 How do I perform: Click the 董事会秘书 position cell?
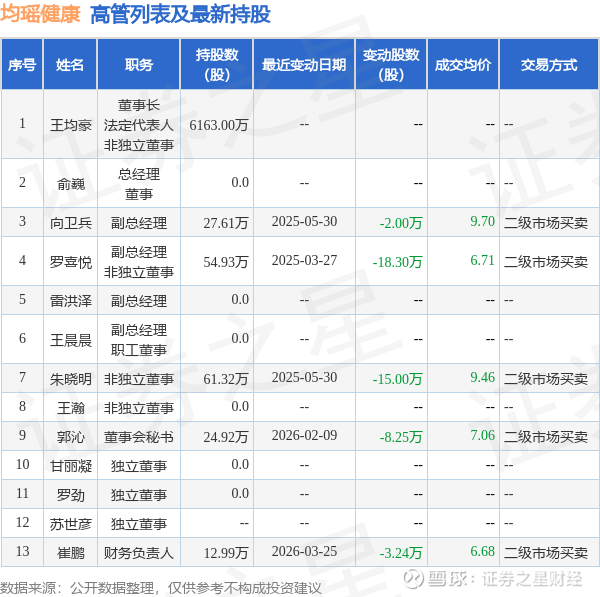click(139, 436)
